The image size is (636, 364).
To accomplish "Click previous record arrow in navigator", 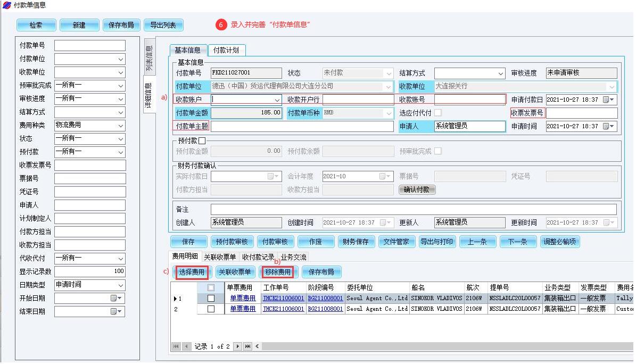I will click(186, 346).
